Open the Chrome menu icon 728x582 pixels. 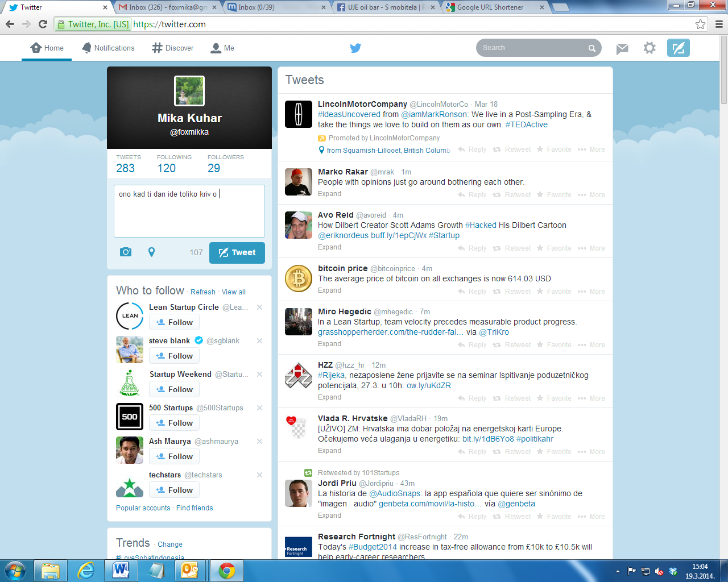(x=719, y=24)
